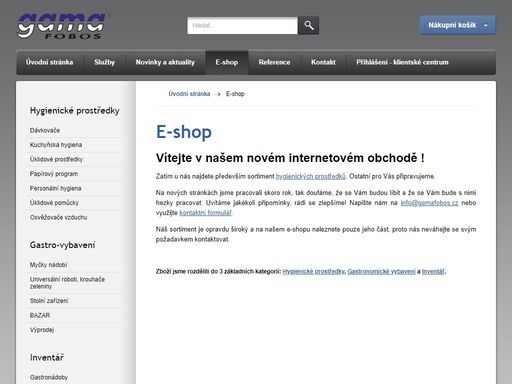Open the kontaktní formulář link
The height and width of the screenshot is (384, 512).
click(x=205, y=213)
